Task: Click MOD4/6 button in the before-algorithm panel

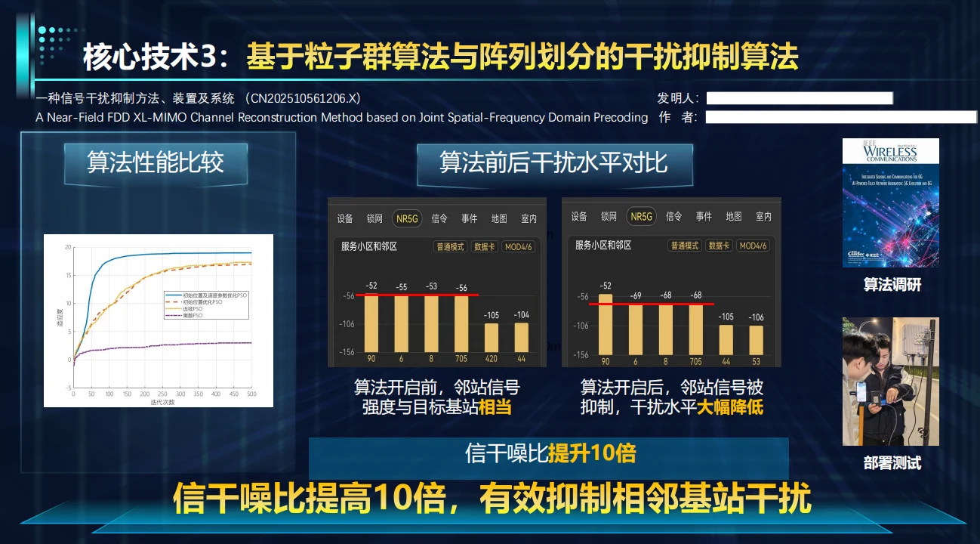Action: pos(519,246)
